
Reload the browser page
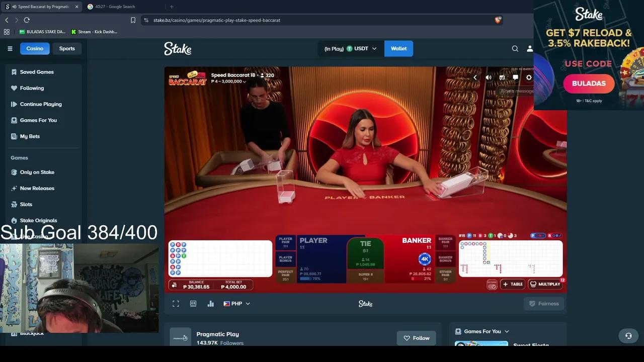(27, 20)
